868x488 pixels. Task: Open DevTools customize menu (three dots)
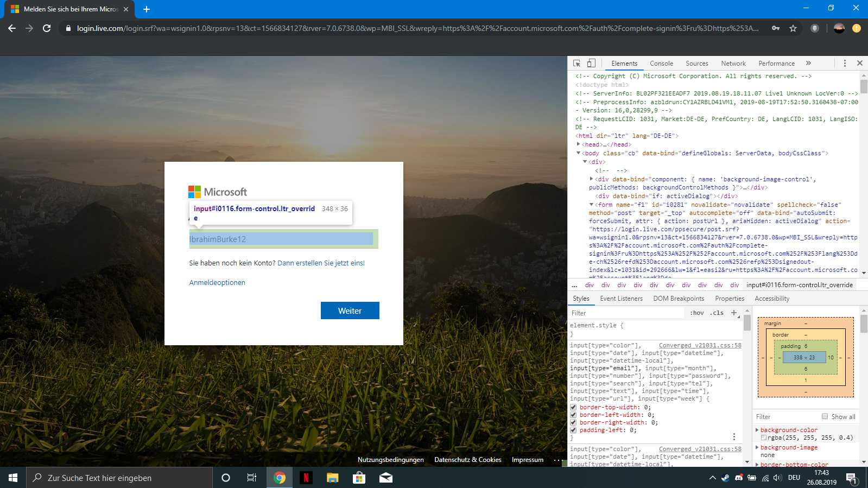845,63
